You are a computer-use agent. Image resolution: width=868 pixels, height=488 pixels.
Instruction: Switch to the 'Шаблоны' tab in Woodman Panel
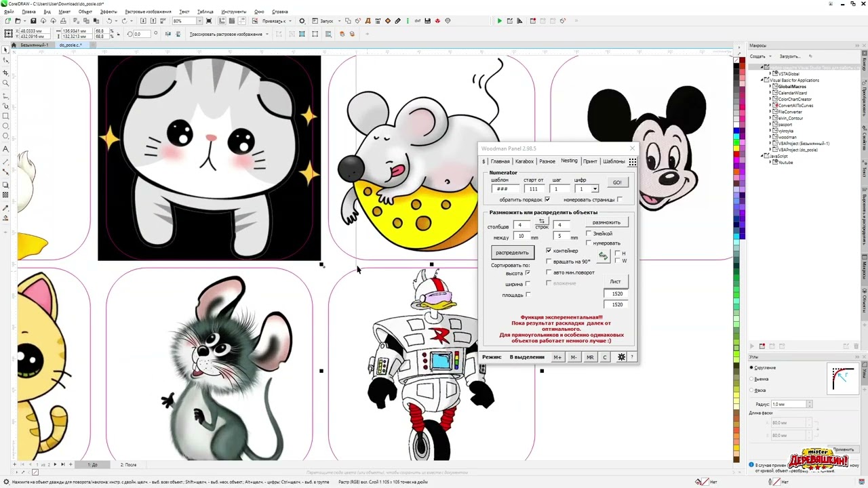point(614,161)
